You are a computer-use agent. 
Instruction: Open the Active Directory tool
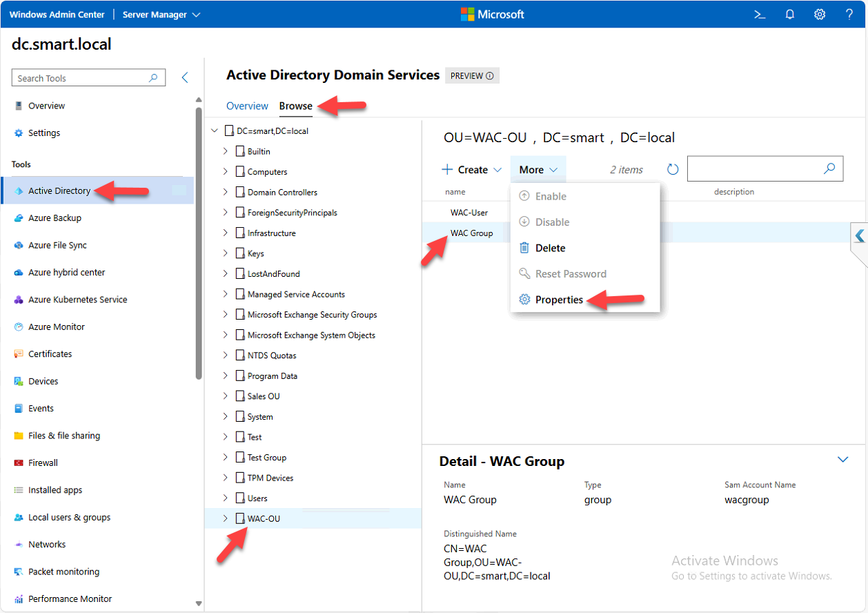click(x=97, y=191)
